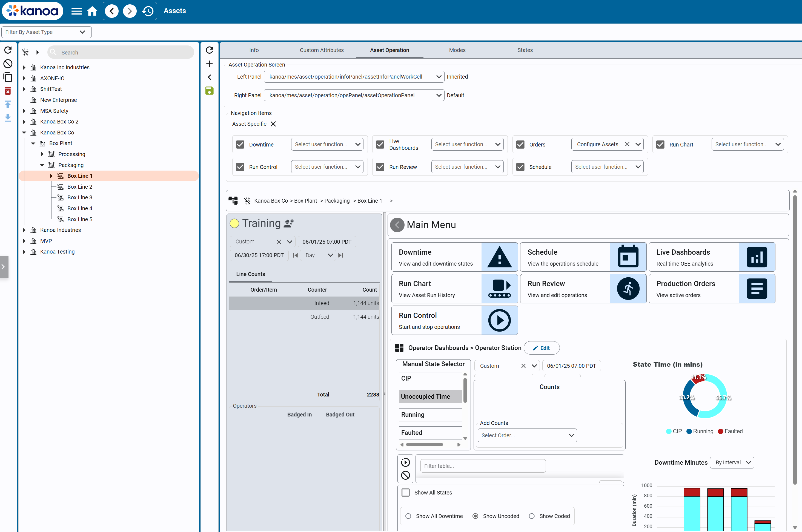Click the Filter table input field

tap(483, 466)
